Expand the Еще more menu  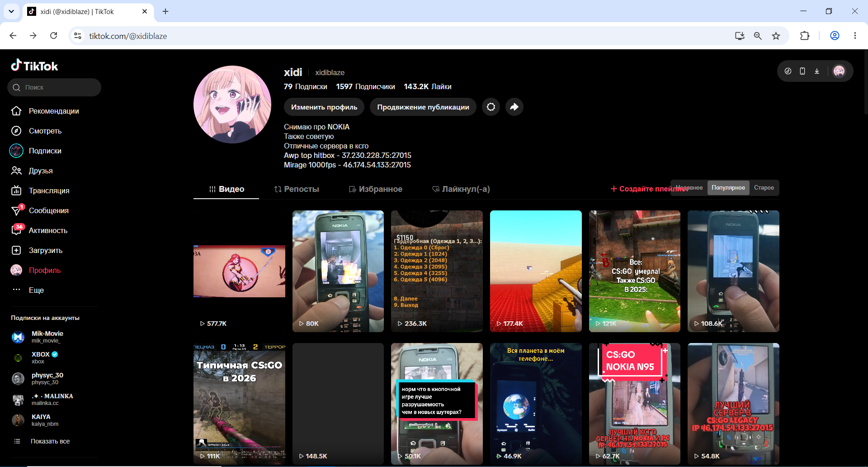[28, 290]
